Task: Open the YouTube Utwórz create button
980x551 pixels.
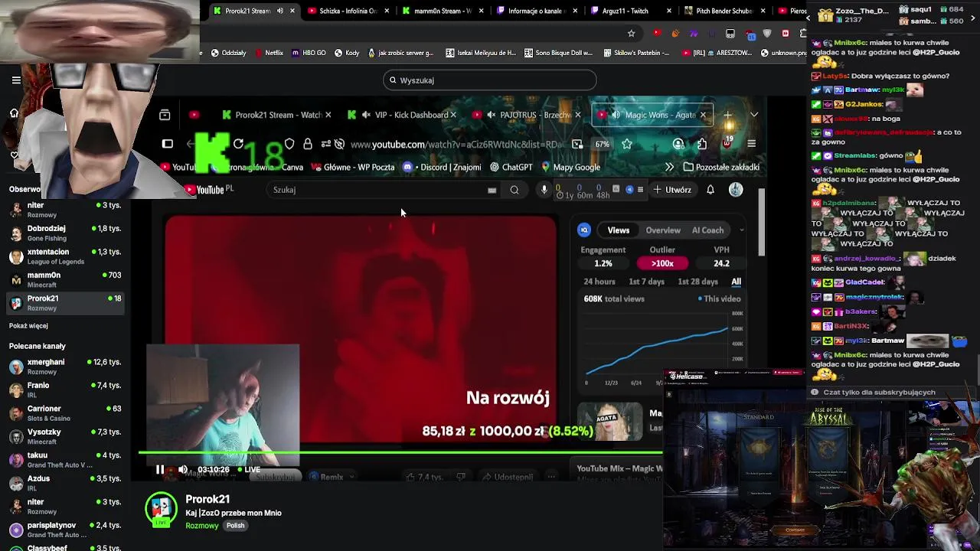Action: coord(672,190)
